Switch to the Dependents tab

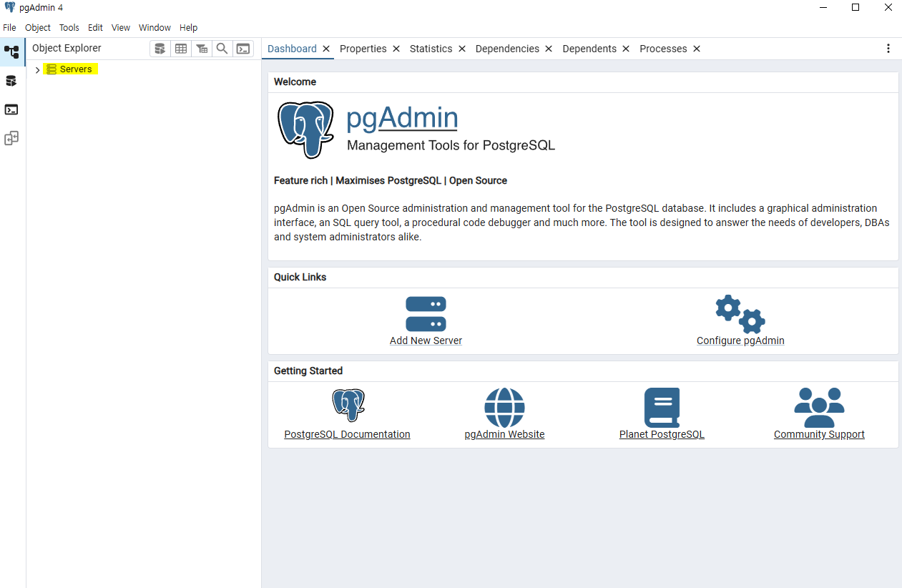click(x=589, y=49)
